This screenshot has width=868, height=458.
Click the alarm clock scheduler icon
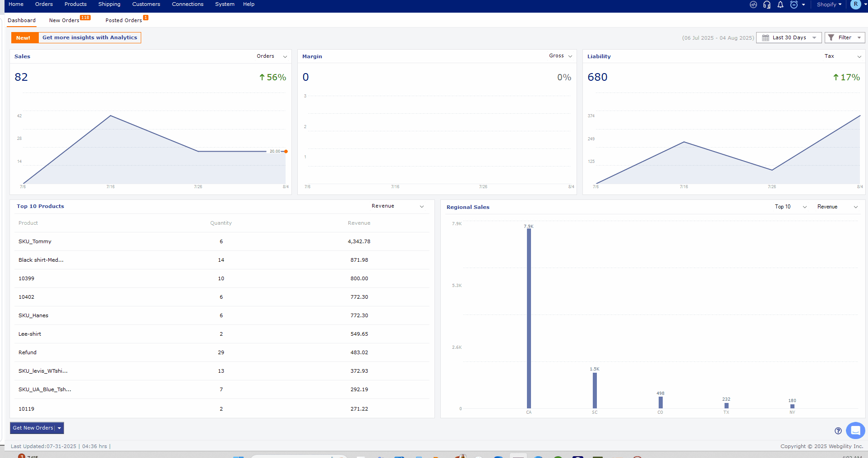click(x=794, y=5)
